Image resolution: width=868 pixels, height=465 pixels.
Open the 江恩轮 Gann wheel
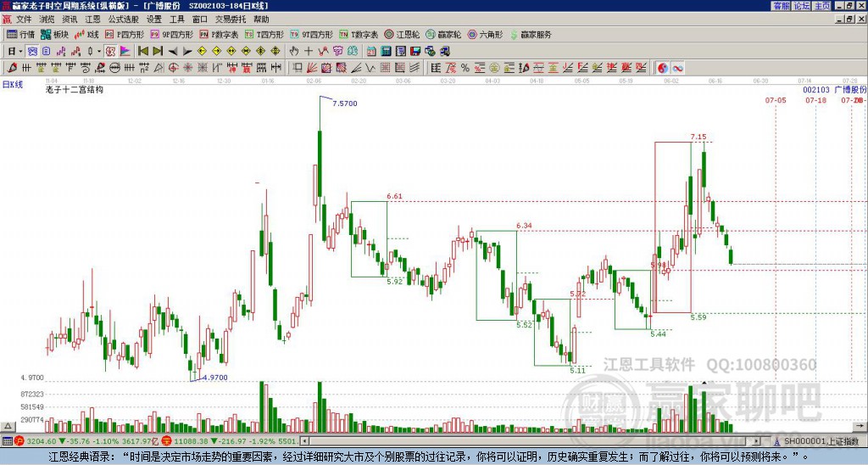pos(402,34)
